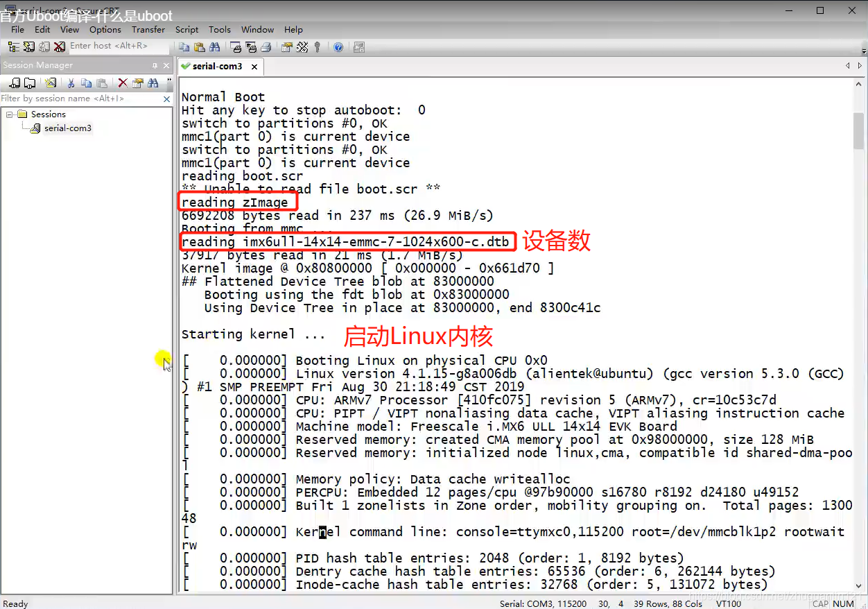The height and width of the screenshot is (609, 868).
Task: Click the Copy icon in main toolbar
Action: tap(184, 47)
